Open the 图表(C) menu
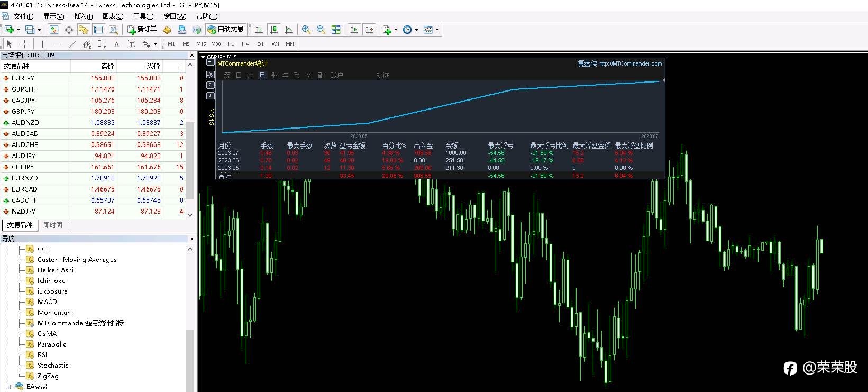This screenshot has width=868, height=392. pyautogui.click(x=113, y=16)
